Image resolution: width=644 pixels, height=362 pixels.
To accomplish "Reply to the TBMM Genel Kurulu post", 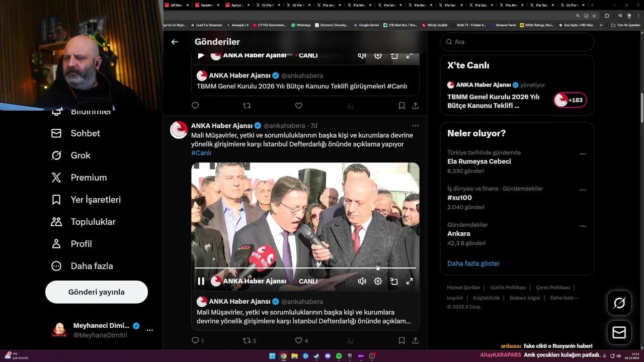I will 195,106.
